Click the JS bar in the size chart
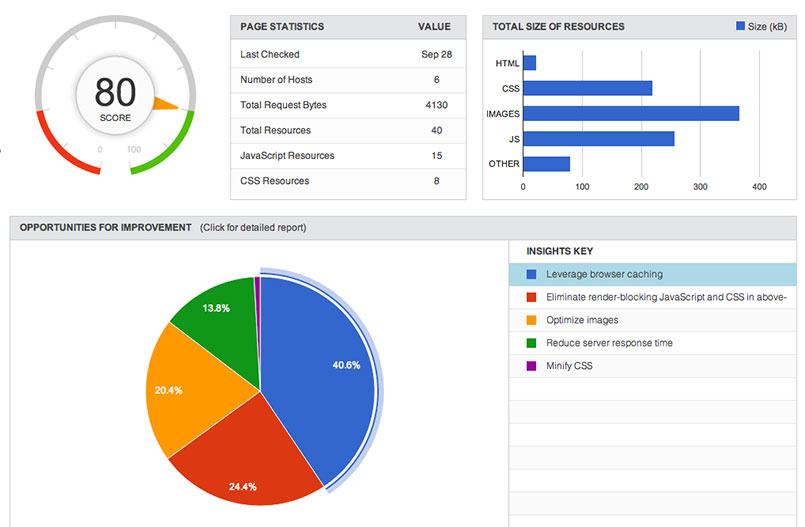 598,138
